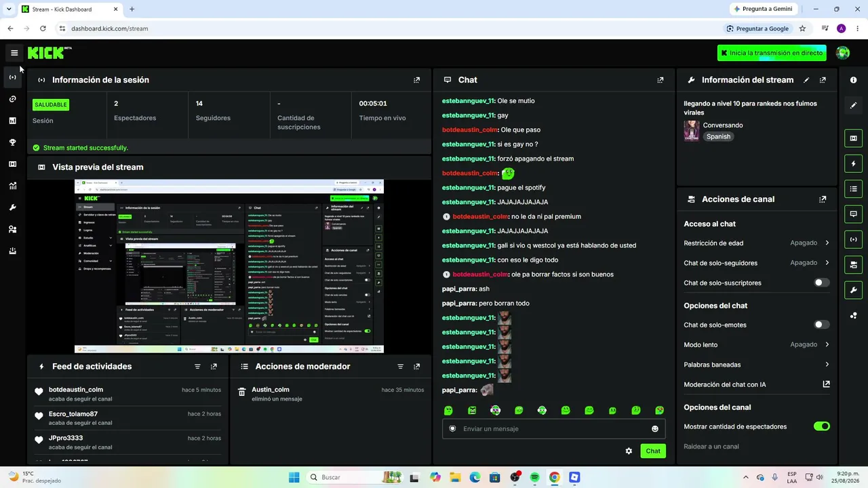
Task: Open the Kick sidebar hamburger menu
Action: click(x=14, y=53)
